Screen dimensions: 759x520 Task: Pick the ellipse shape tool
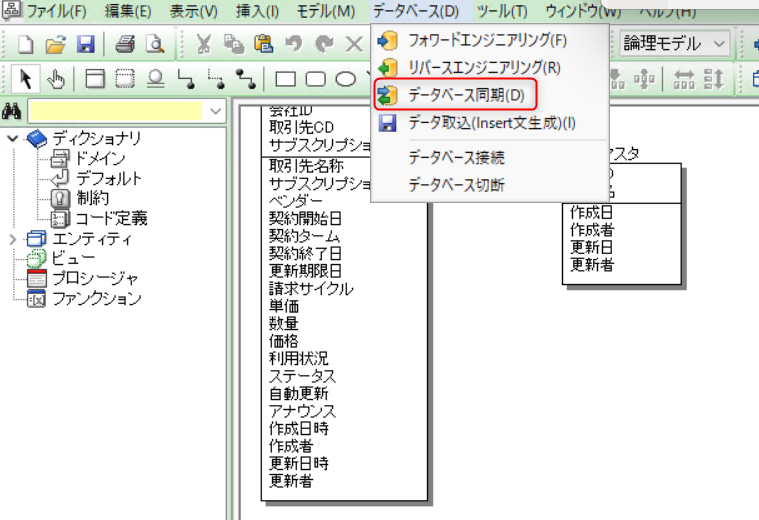pyautogui.click(x=345, y=78)
